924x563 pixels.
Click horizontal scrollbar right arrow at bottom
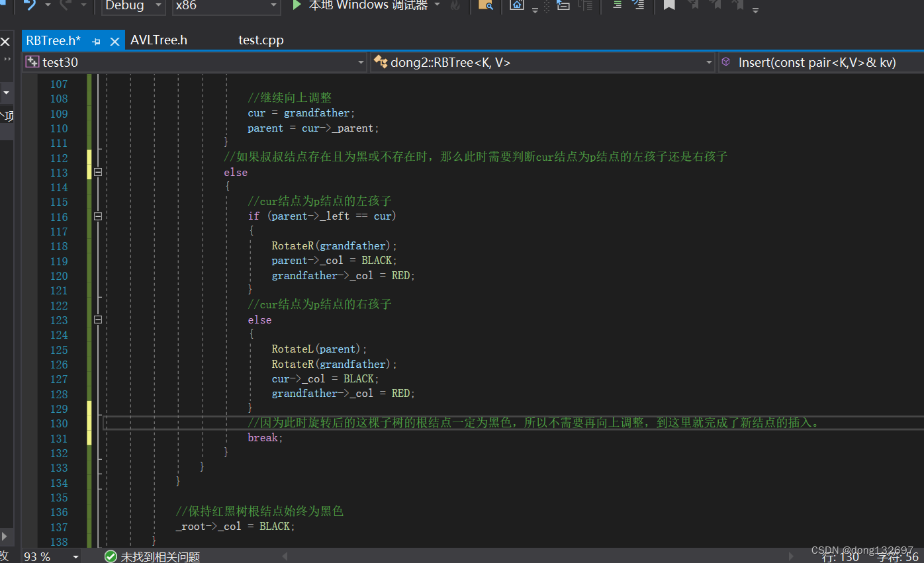(x=791, y=556)
